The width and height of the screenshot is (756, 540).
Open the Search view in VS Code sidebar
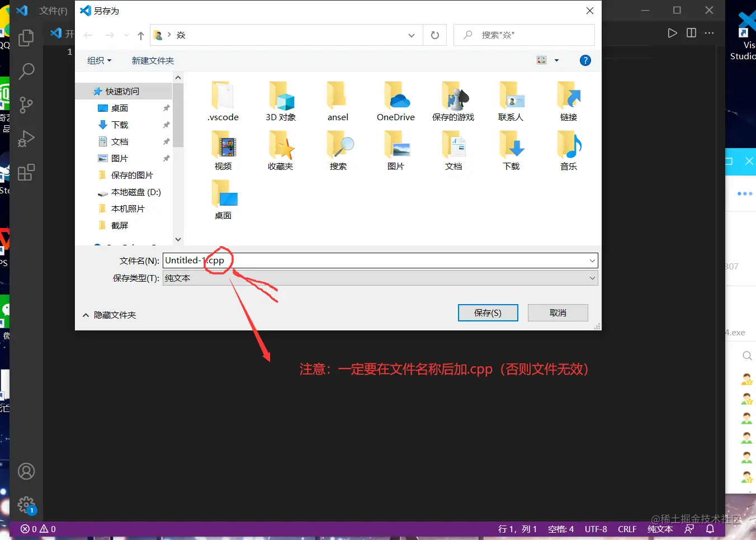pyautogui.click(x=26, y=72)
